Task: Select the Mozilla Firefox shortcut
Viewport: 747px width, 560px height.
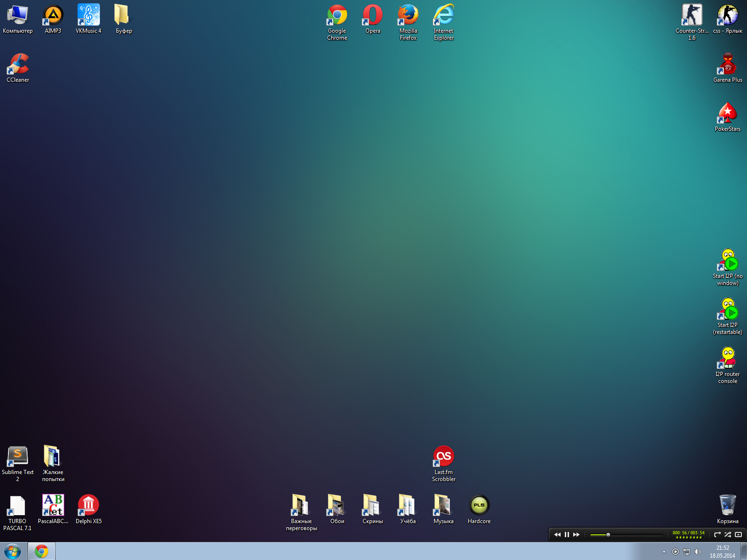Action: [x=408, y=22]
